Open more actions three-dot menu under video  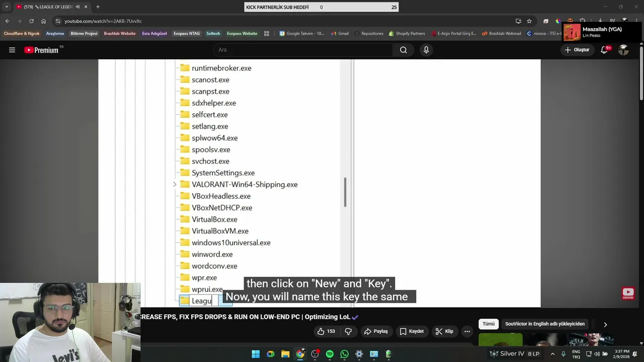pyautogui.click(x=467, y=331)
